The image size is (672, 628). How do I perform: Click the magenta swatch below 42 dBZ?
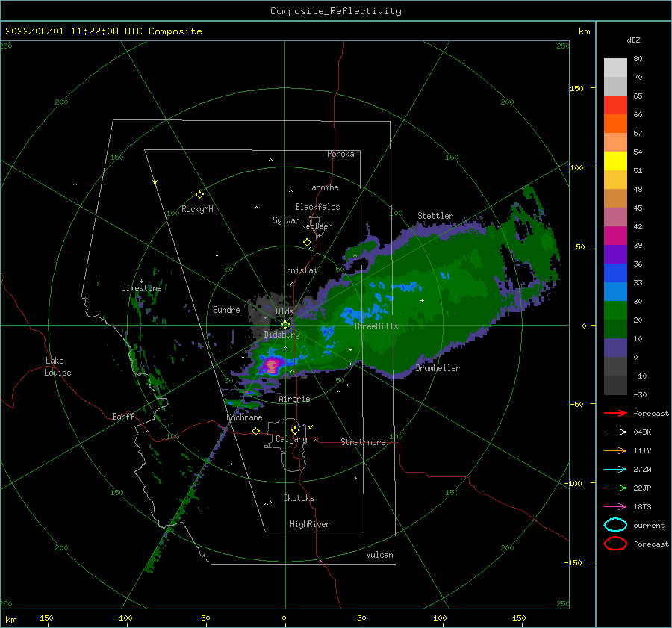click(615, 235)
